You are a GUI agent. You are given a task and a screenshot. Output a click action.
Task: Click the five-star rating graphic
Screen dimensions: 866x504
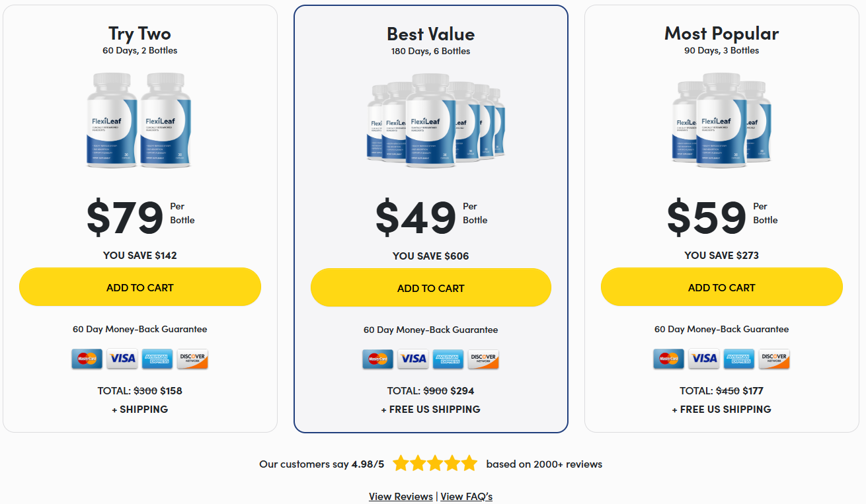pyautogui.click(x=434, y=464)
